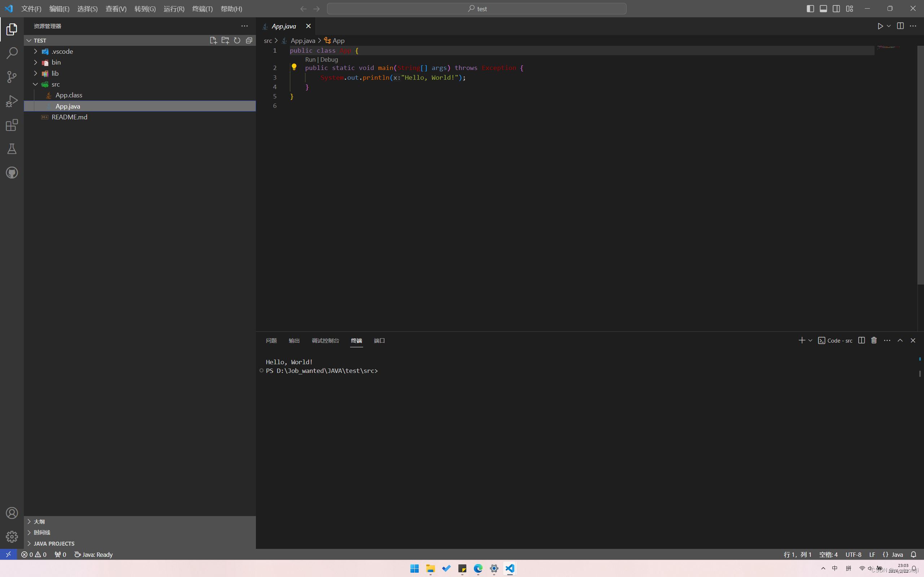The width and height of the screenshot is (924, 577).
Task: Open the Source Control view
Action: coord(12,77)
